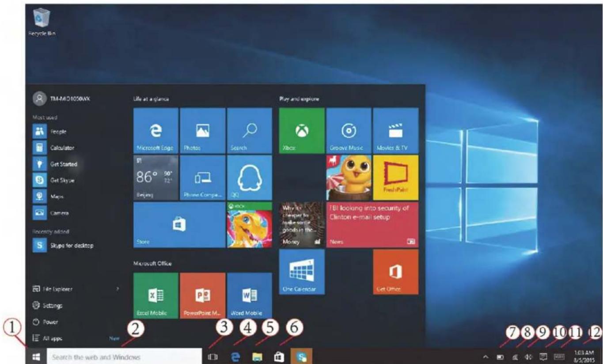Open the Movies & TV tile
603x364 pixels.
395,130
